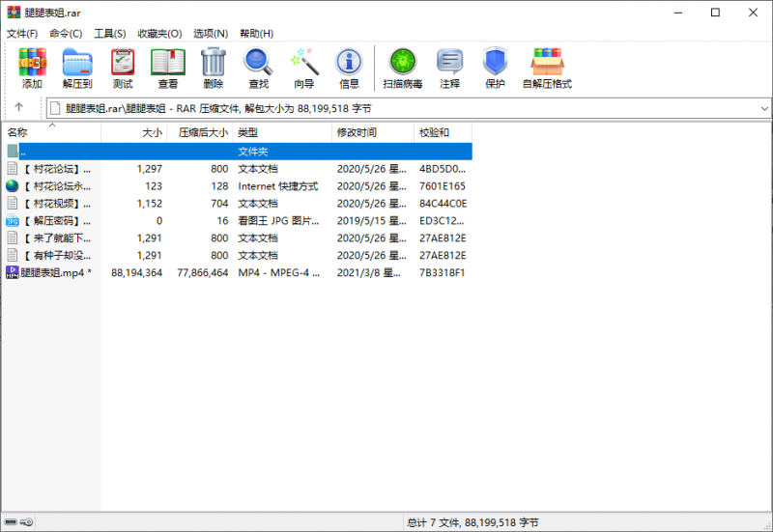Create 自解压格式 self-extracting archive
The image size is (773, 532).
547,68
